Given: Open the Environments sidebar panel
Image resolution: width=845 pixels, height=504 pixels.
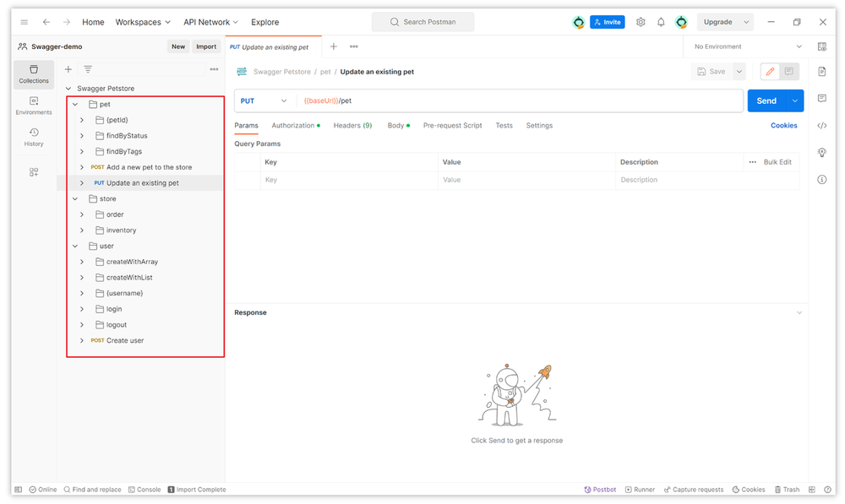Looking at the screenshot, I should [x=34, y=106].
